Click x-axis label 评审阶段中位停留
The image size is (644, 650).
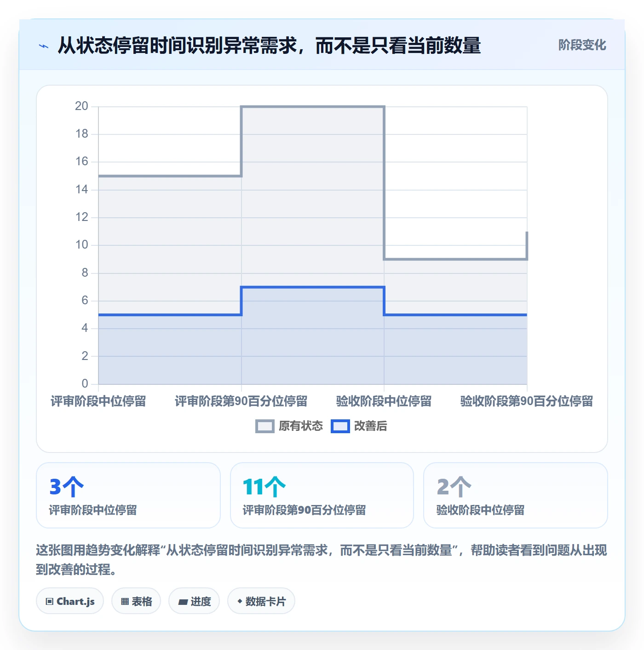coord(98,401)
